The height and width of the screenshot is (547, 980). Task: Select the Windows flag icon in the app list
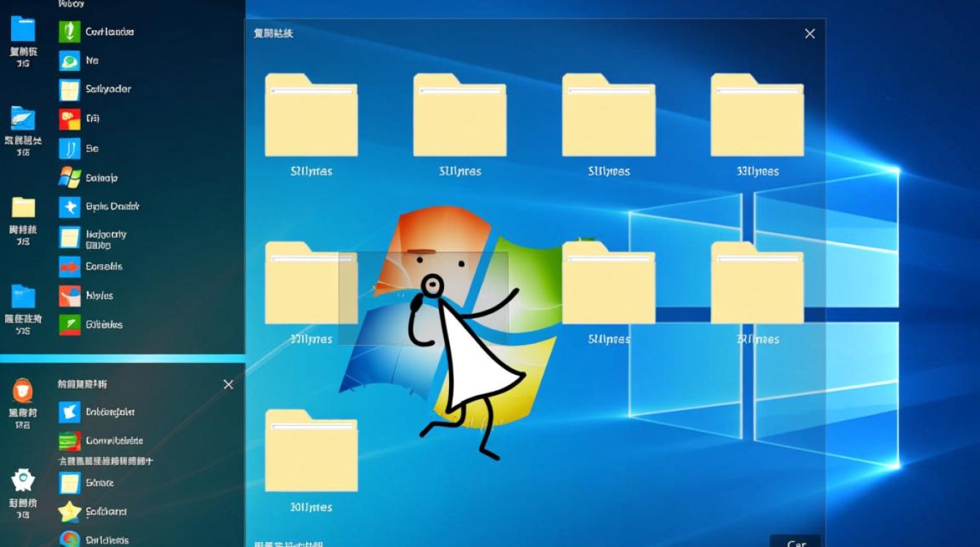click(x=69, y=177)
